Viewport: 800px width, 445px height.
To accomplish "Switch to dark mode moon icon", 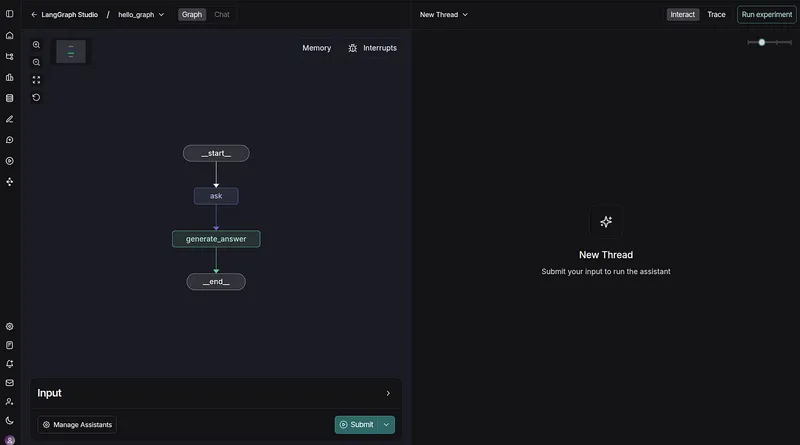I will [10, 421].
